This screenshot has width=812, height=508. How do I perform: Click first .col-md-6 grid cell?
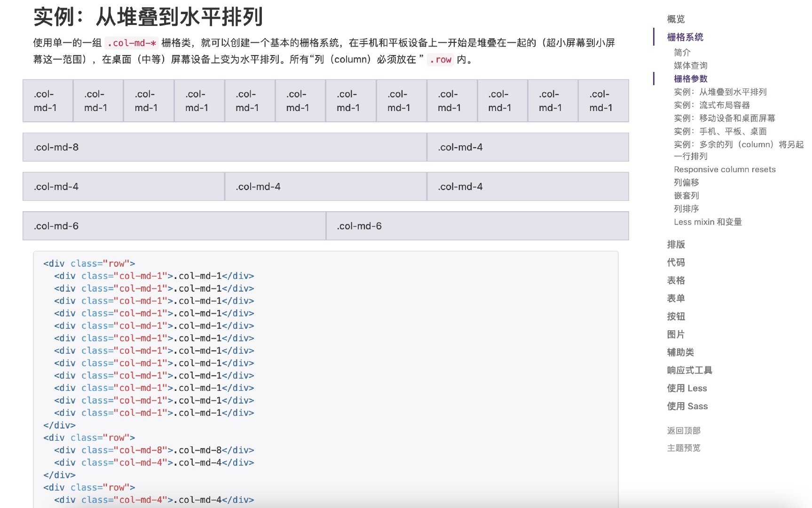(x=174, y=226)
